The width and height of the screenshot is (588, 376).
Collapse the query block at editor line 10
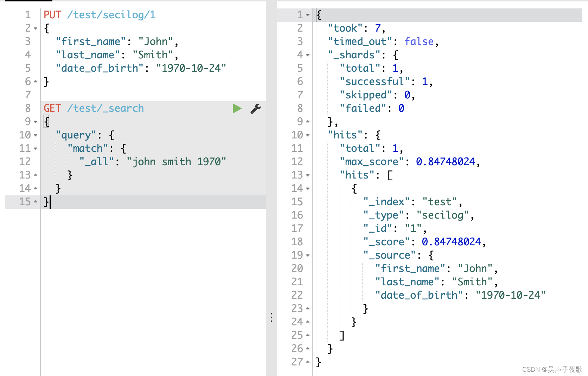tap(36, 135)
